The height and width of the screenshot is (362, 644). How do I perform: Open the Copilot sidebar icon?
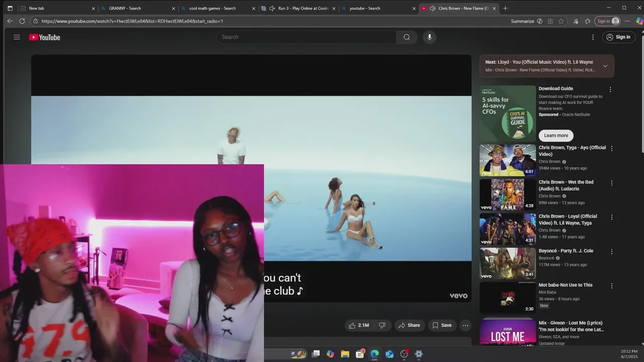click(639, 21)
